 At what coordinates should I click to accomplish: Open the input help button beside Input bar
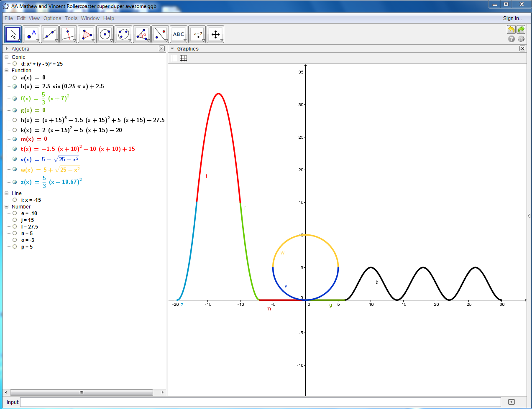click(x=511, y=402)
